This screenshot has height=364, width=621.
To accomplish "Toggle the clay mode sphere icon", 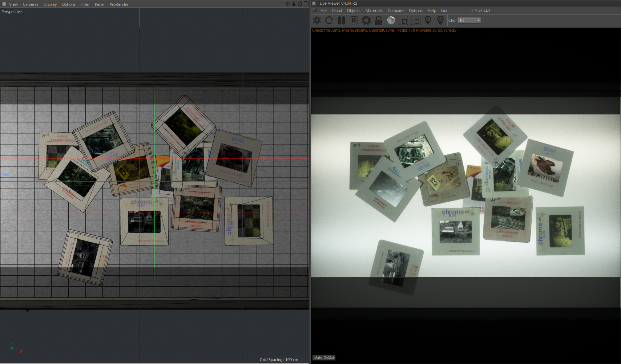I will pos(391,20).
